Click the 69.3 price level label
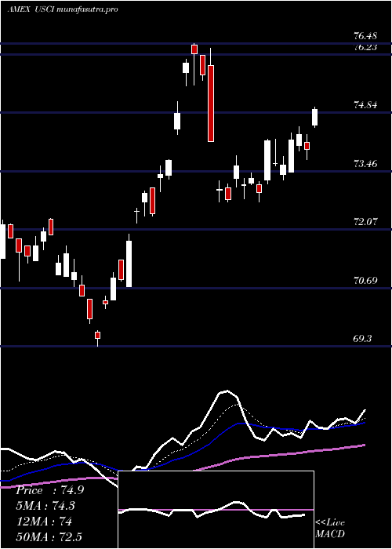392x549 pixels. point(362,339)
